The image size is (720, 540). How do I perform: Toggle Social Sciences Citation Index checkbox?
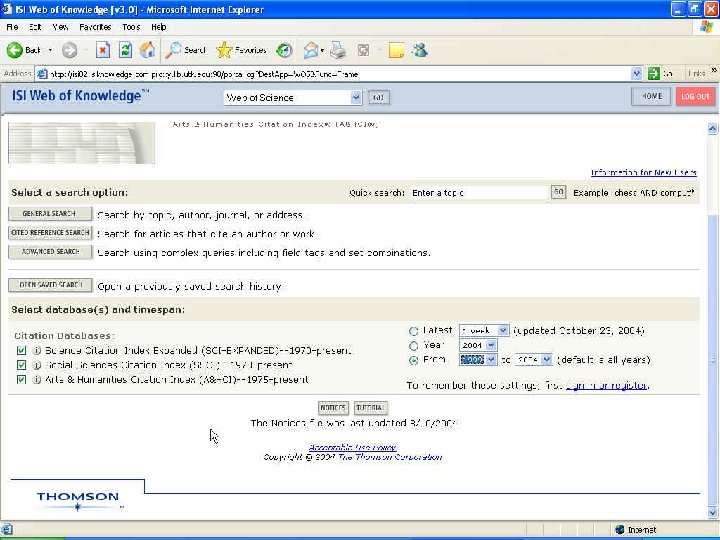pos(21,365)
